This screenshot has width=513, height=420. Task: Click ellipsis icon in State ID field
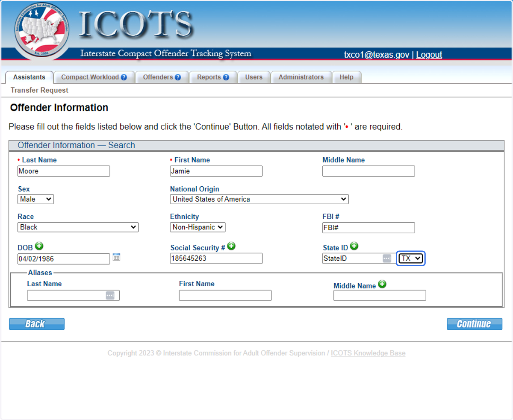coord(387,258)
